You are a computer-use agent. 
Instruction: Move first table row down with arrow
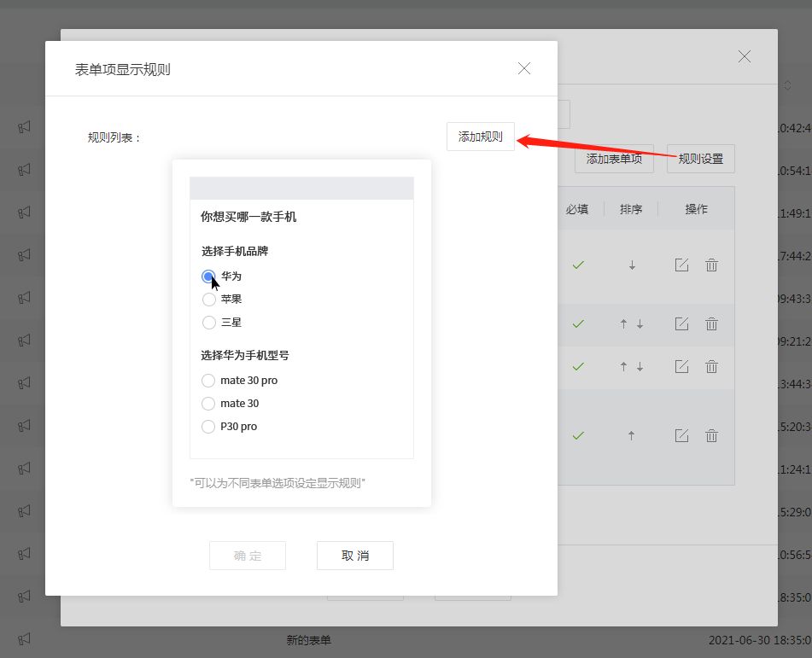[632, 265]
